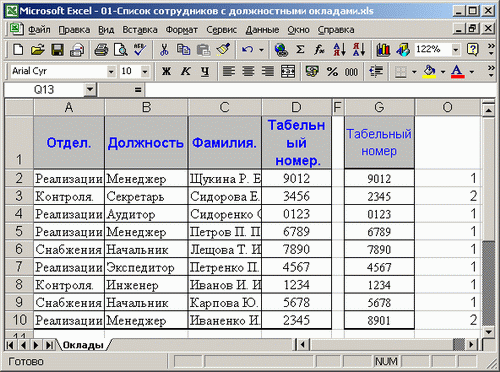This screenshot has height=372, width=500.
Task: Click the Select All corner button
Action: tap(19, 107)
